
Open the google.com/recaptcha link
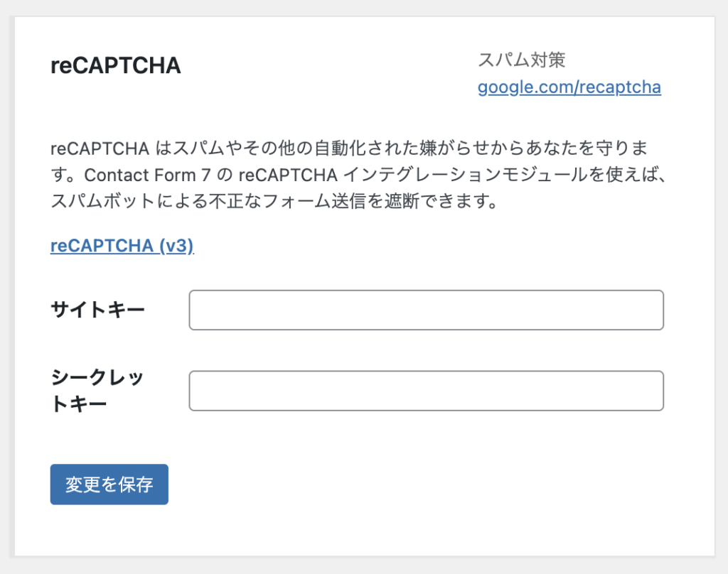tap(569, 87)
